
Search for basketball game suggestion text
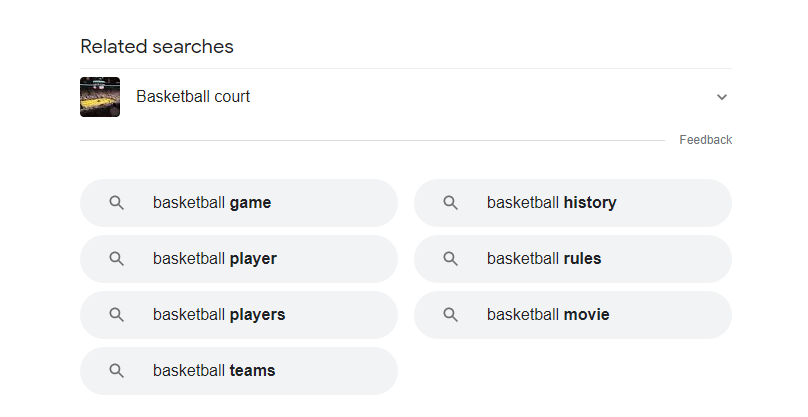pos(212,203)
